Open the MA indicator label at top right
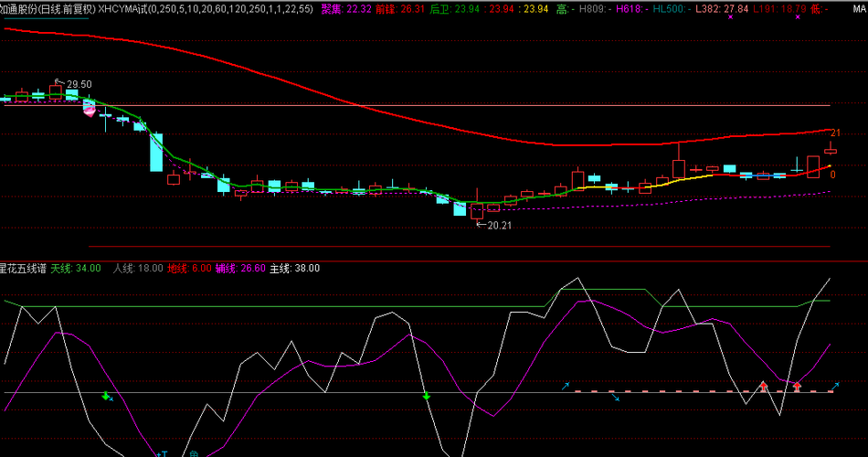The width and height of the screenshot is (868, 457). (859, 9)
